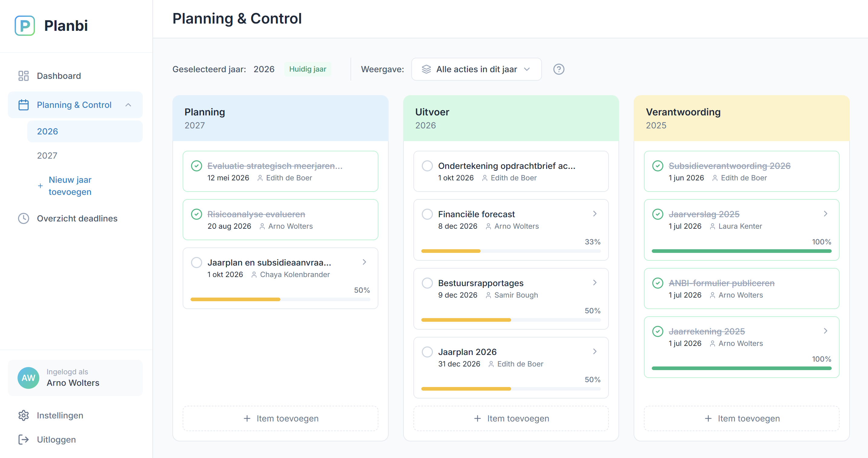The image size is (868, 458).
Task: Click the Planning & Control calendar icon
Action: point(23,105)
